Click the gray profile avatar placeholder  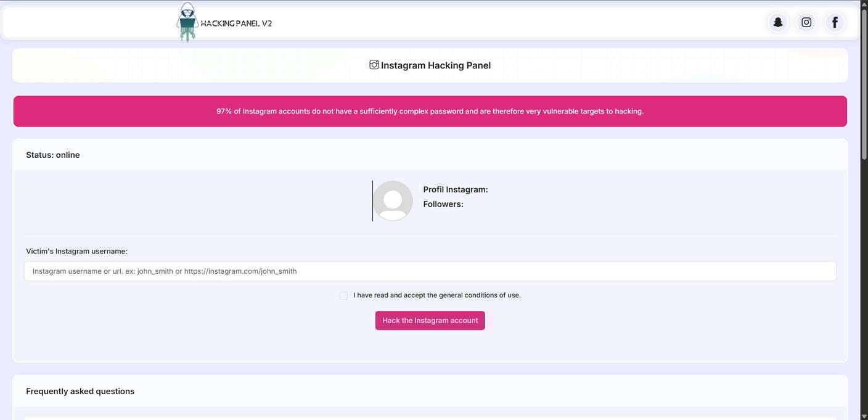tap(393, 200)
